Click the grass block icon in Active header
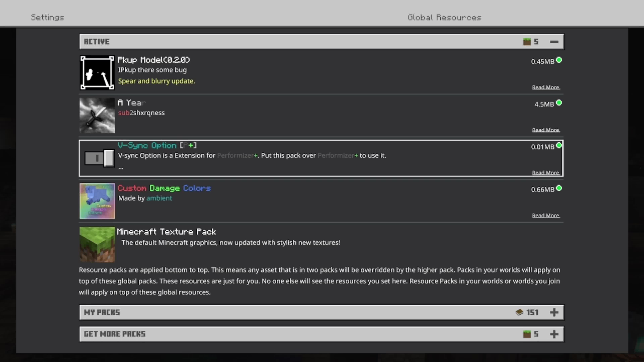This screenshot has height=362, width=644. (x=527, y=42)
